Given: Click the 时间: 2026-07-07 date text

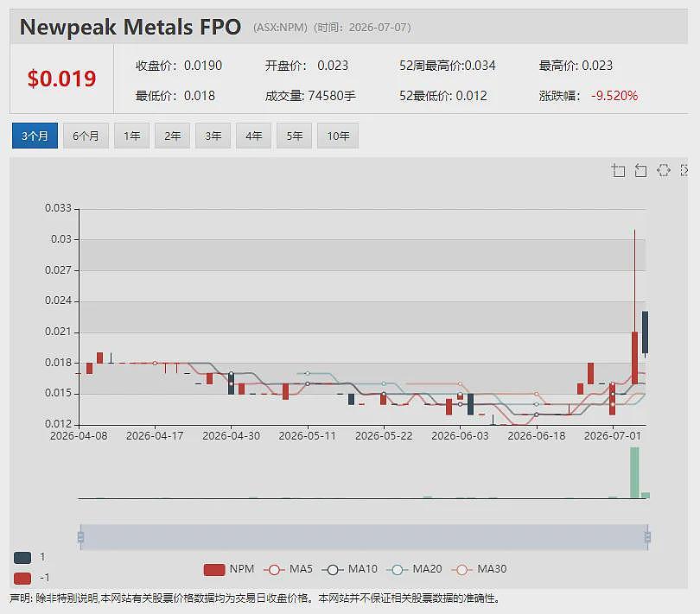Looking at the screenshot, I should pos(362,28).
